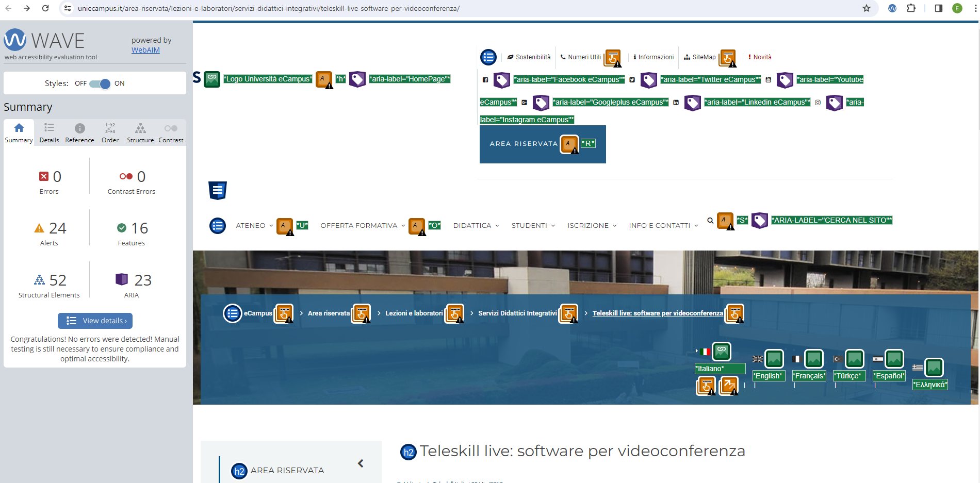Bookmark this page with the star icon
Screen dimensions: 980x483
click(x=867, y=8)
